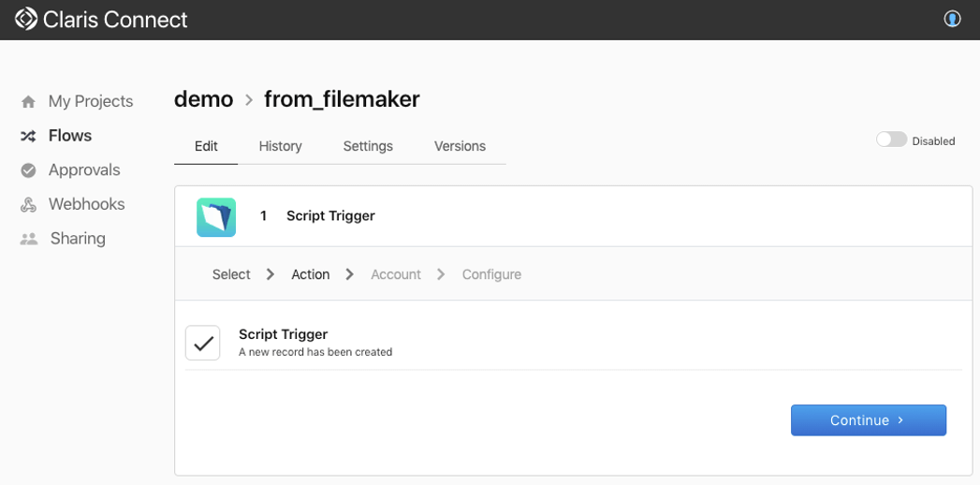Switch to the History tab
The height and width of the screenshot is (485, 980).
click(280, 146)
